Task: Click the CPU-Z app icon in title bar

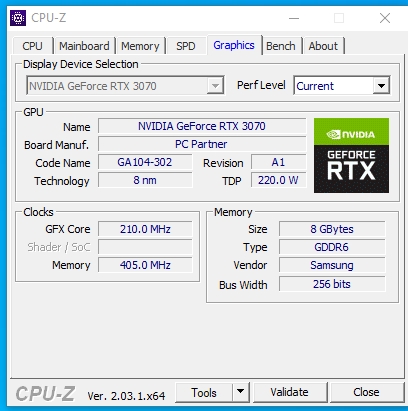Action: coord(18,18)
